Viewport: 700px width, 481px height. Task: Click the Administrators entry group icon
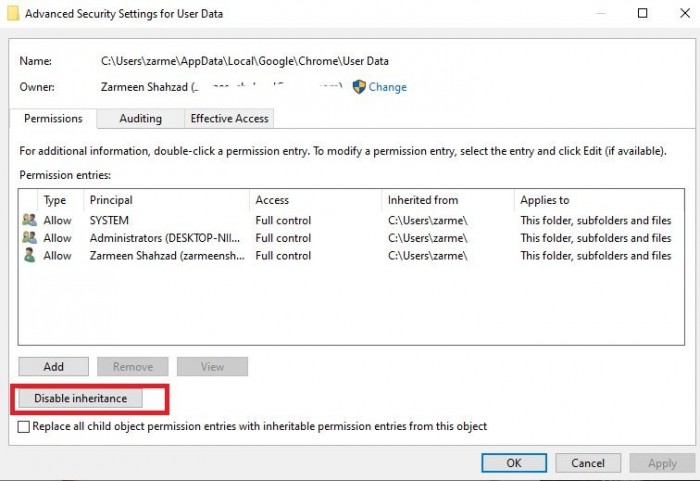[x=29, y=238]
